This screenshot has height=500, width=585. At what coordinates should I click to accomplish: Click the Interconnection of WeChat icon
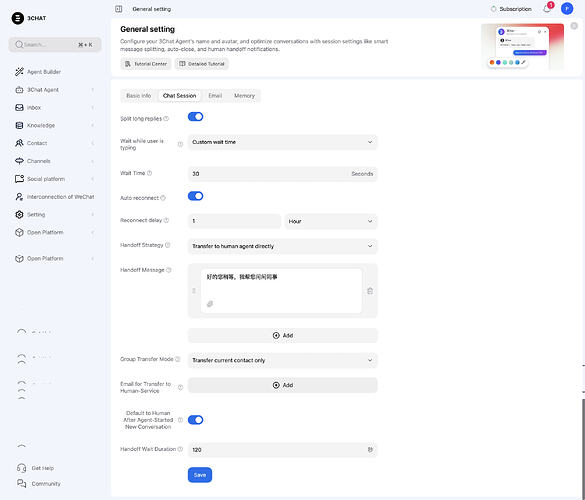(19, 197)
